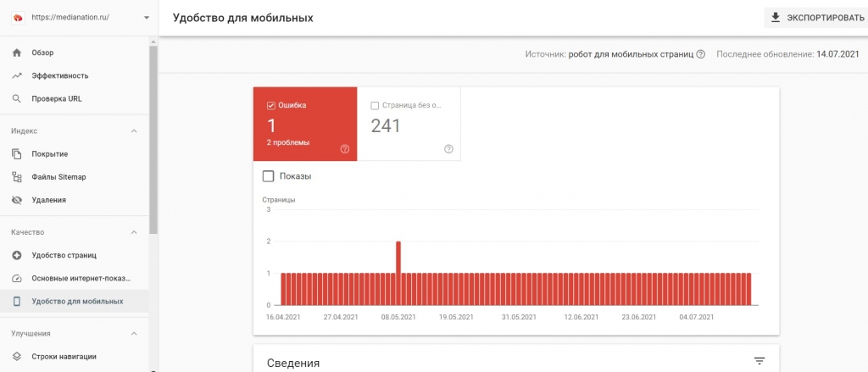Click help icon in red Ошибка card
This screenshot has width=868, height=372.
pos(346,148)
